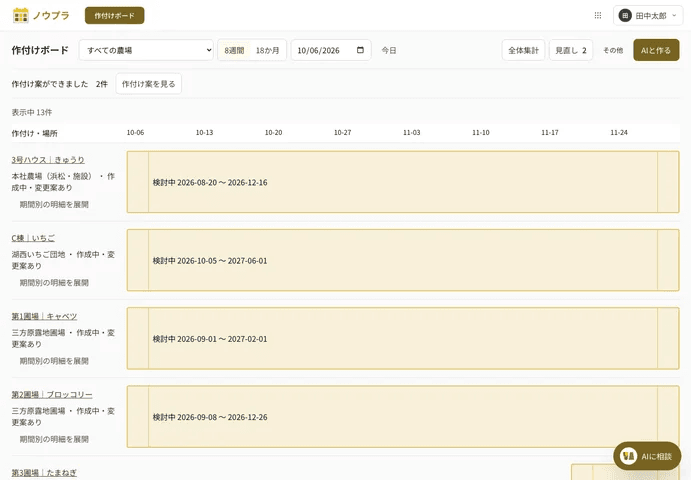Open the 3号ハウス|きゅうり link
The image size is (691, 480).
(48, 160)
